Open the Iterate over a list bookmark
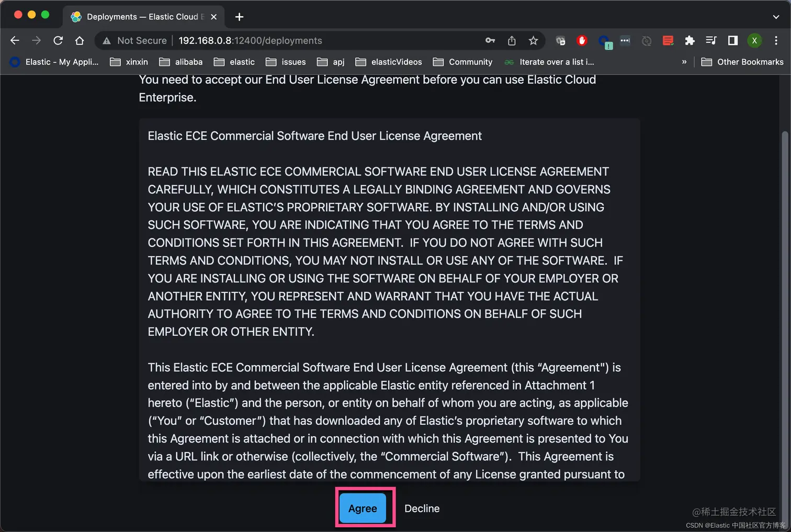Screen dimensions: 791x532 (549, 62)
